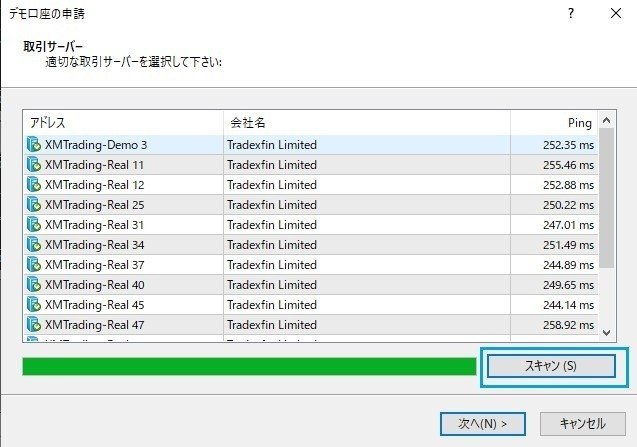Click server icon beside XMTrading-Real 37
Screen dimensions: 637x447
[34, 265]
